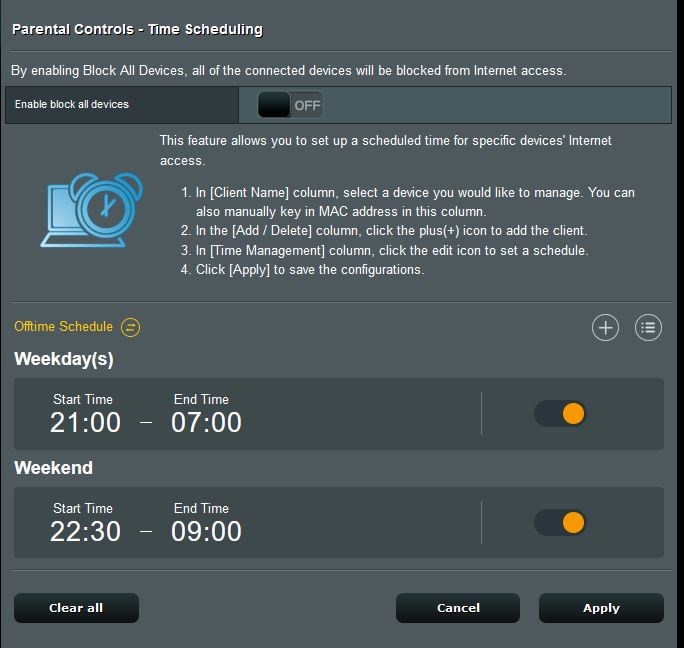Apply the schedule configuration

coord(601,607)
